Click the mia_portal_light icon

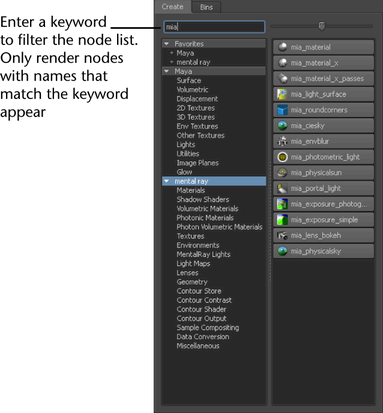click(x=282, y=188)
